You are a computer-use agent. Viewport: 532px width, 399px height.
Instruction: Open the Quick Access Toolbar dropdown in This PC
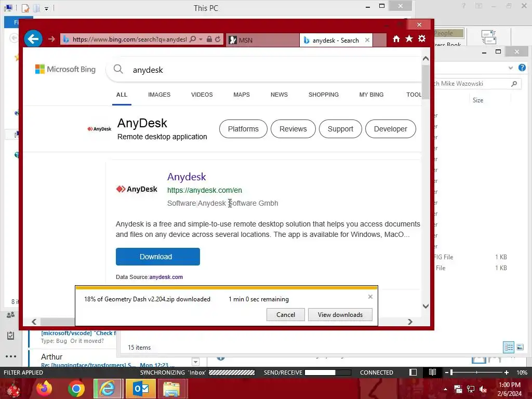coord(46,8)
